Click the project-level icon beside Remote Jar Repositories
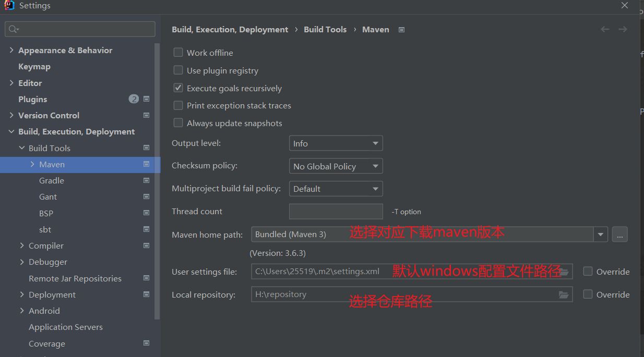This screenshot has height=357, width=644. [146, 278]
